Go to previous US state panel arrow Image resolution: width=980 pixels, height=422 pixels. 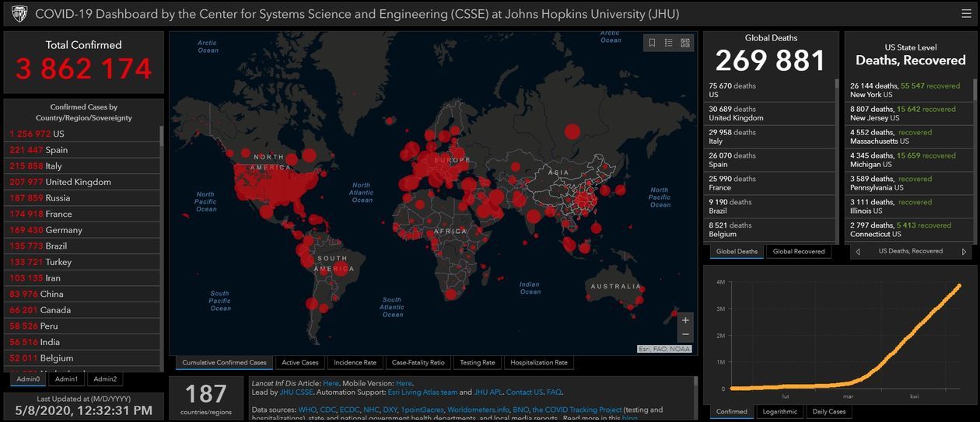pyautogui.click(x=858, y=252)
